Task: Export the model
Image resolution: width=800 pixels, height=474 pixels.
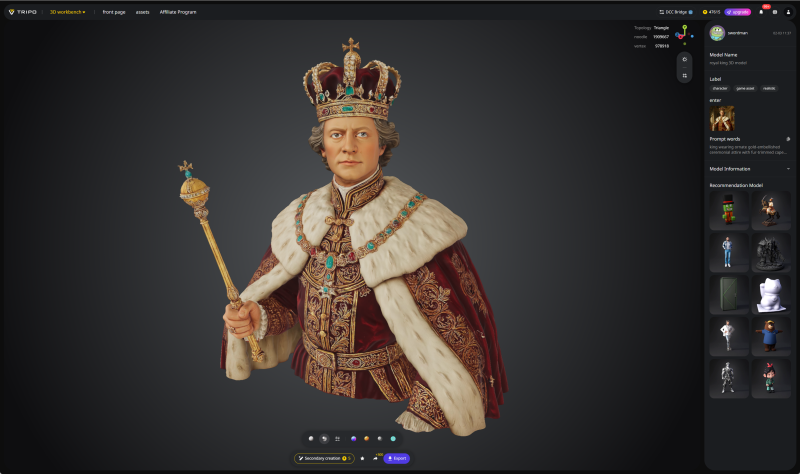Action: [x=396, y=458]
